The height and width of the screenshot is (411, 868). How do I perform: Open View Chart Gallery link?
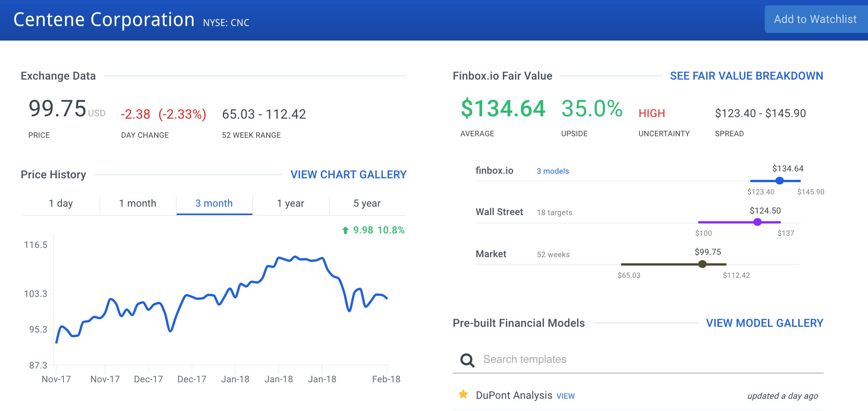[348, 175]
